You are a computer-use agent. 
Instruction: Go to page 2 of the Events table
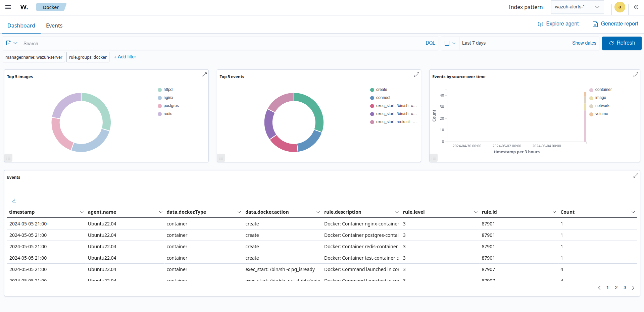click(x=616, y=288)
